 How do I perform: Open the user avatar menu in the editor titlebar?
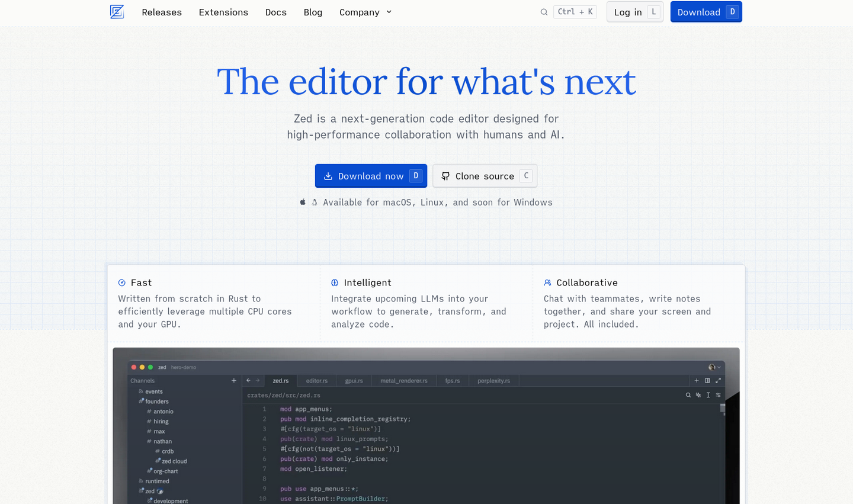711,367
